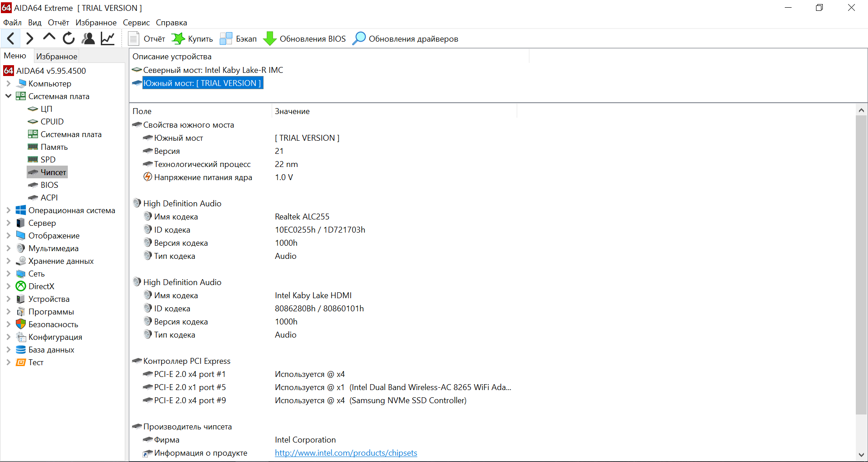Screen dimensions: 868x462
Task: Click the Купить buy toolbar button
Action: [x=192, y=38]
